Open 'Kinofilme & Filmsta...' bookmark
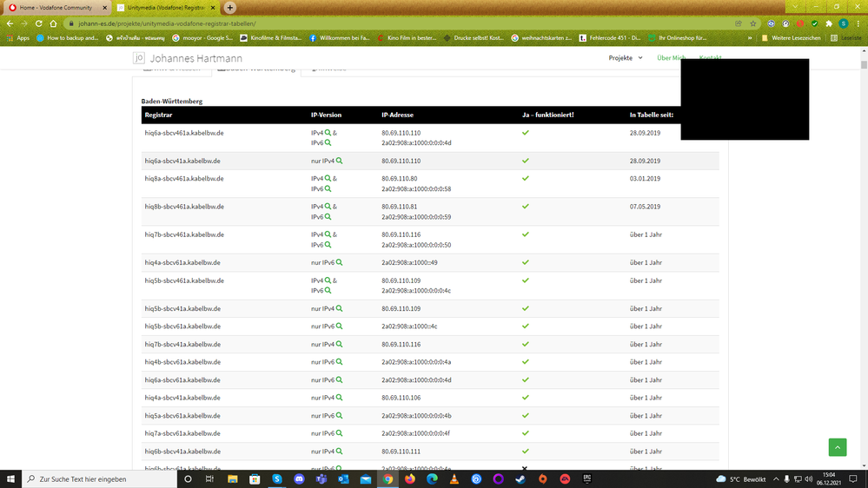This screenshot has height=488, width=868. 270,38
